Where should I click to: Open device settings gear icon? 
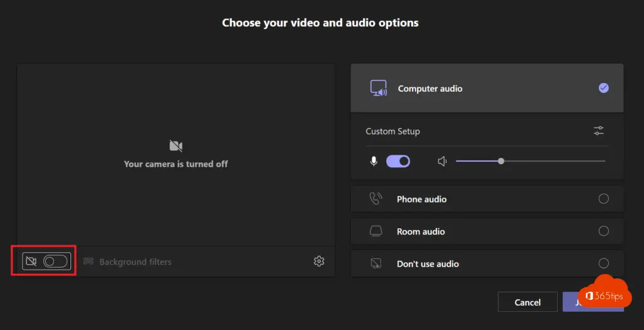click(319, 261)
